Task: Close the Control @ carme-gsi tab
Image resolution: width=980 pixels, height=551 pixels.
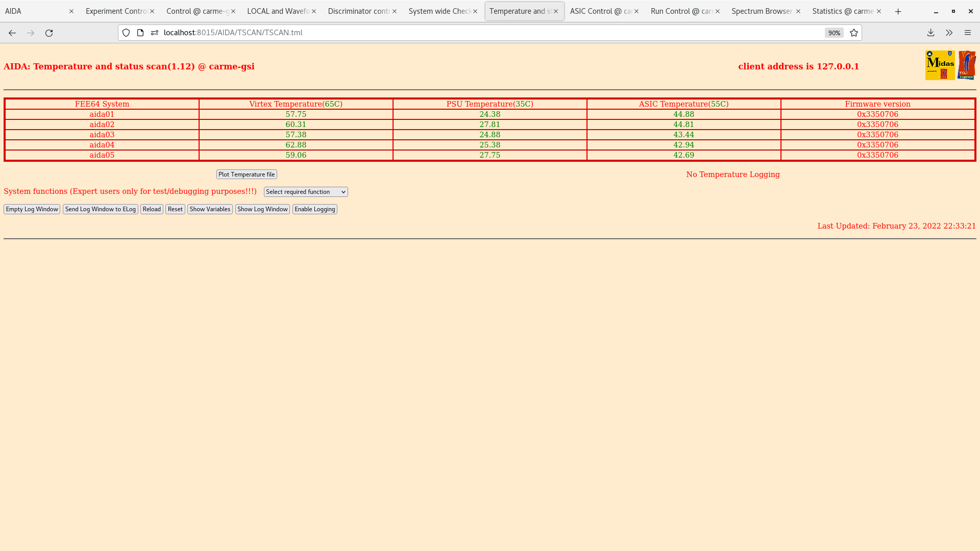Action: coord(233,11)
